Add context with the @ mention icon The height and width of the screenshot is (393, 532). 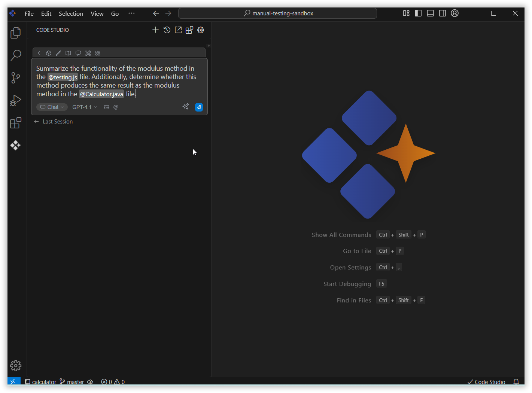tap(116, 107)
